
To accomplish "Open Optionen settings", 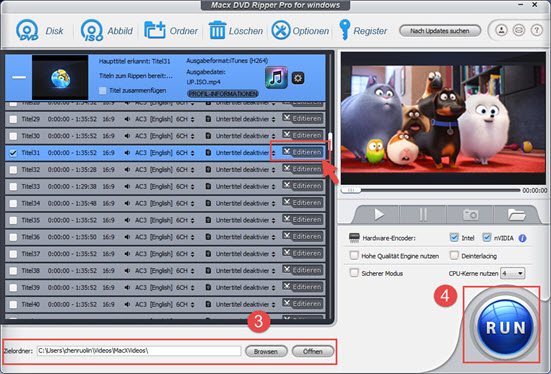I will [300, 31].
